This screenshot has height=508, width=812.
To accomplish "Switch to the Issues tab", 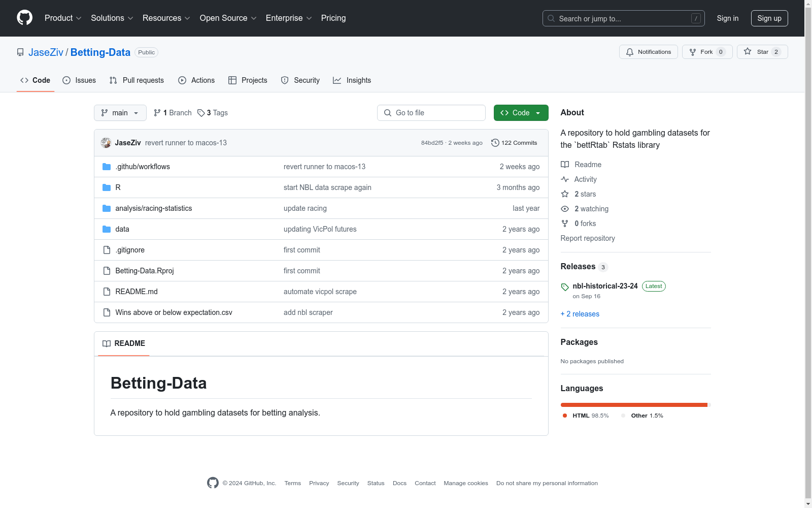I will coord(79,80).
